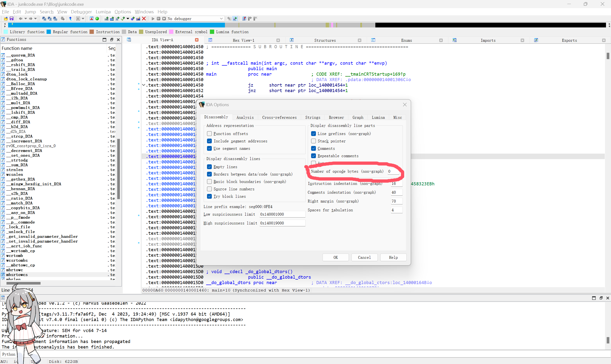
Task: Click the Exports tab icon
Action: pyautogui.click(x=536, y=40)
